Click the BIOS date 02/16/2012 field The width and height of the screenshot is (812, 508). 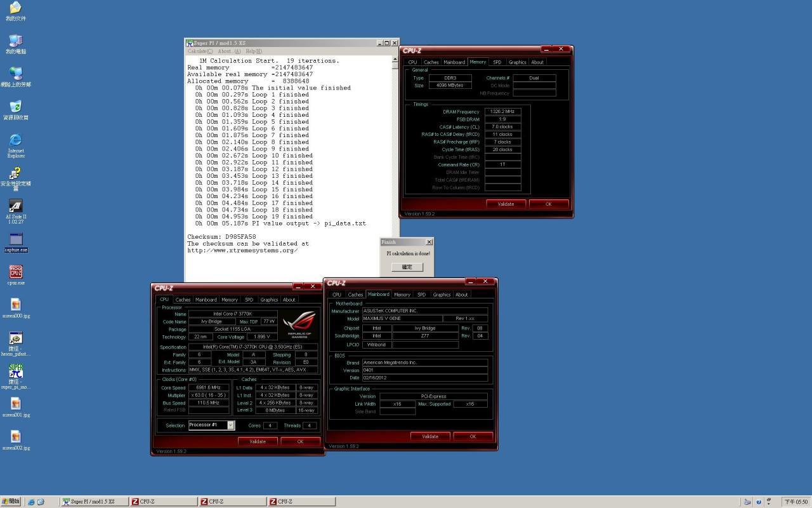pos(424,378)
